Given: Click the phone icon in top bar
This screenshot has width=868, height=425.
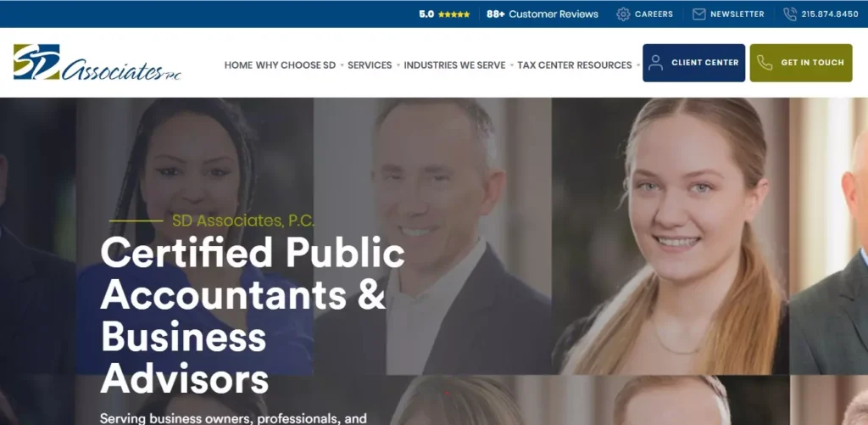Looking at the screenshot, I should click(790, 14).
